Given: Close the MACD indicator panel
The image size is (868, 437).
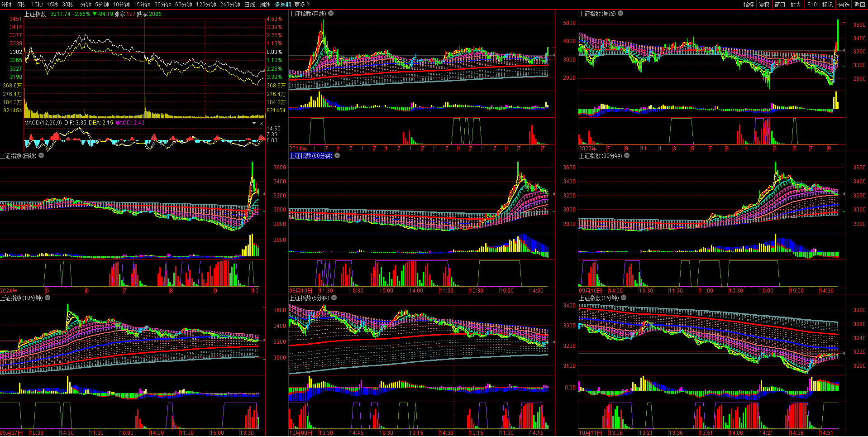Looking at the screenshot, I should [262, 123].
